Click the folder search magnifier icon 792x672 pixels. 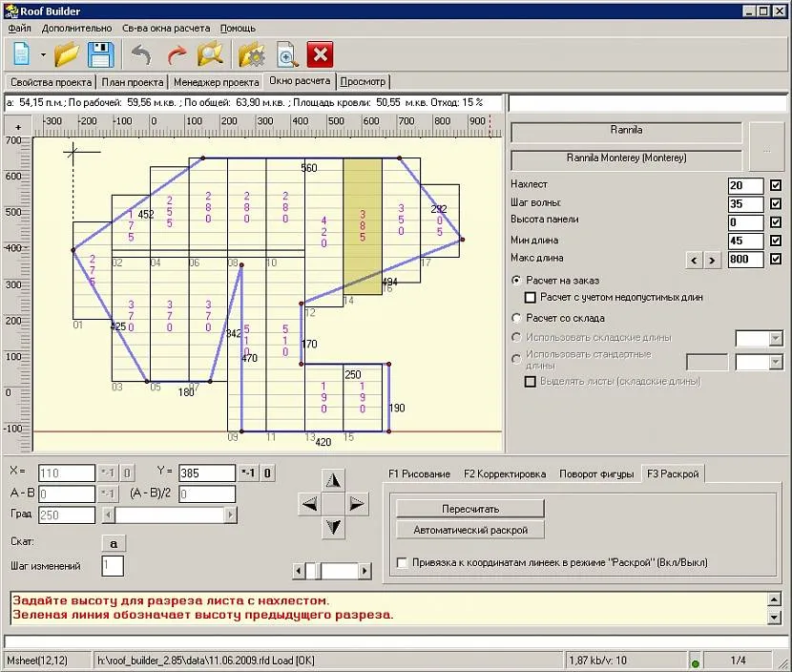(211, 54)
